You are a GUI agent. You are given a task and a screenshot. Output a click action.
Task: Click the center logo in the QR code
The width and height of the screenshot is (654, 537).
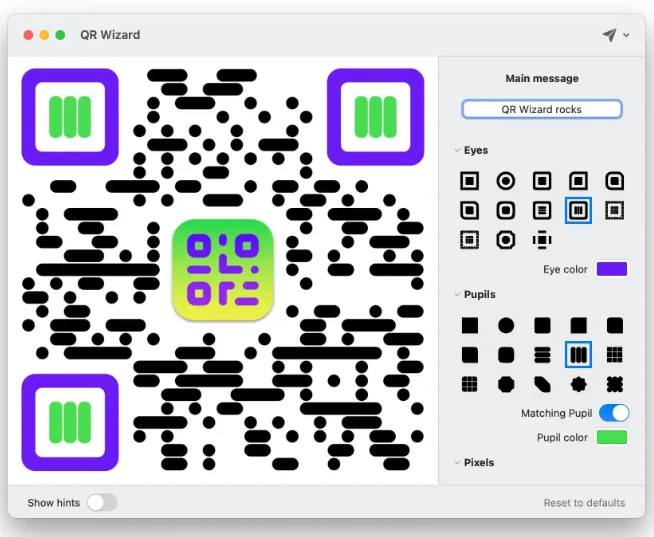(223, 270)
